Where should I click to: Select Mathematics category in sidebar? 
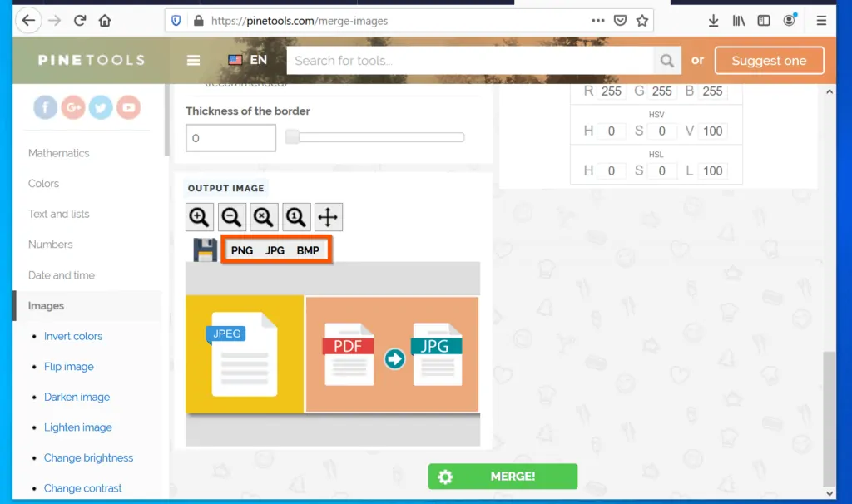click(x=59, y=153)
